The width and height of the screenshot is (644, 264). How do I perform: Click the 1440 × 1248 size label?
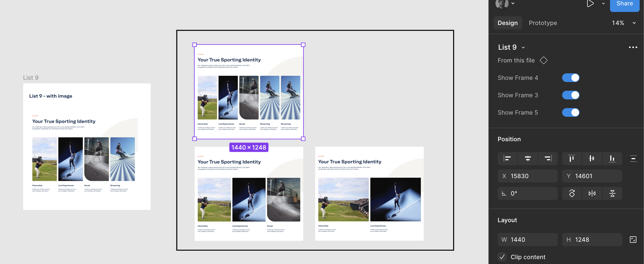(x=249, y=147)
